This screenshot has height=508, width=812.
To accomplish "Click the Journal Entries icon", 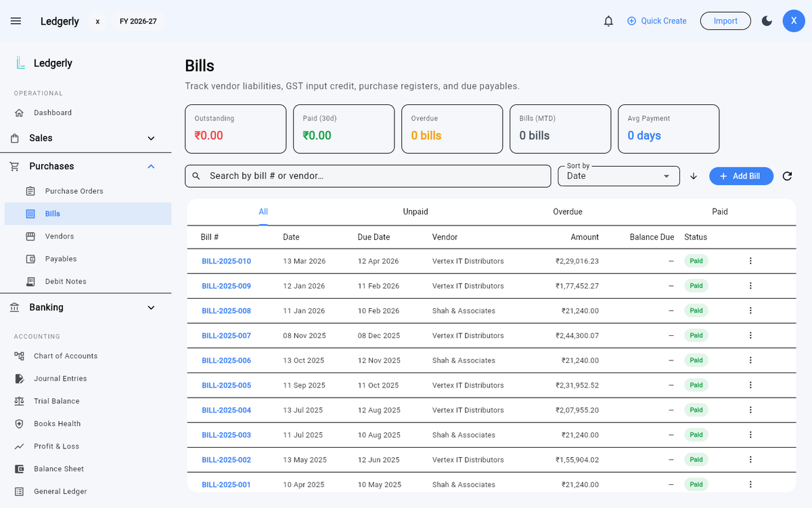I will 19,379.
